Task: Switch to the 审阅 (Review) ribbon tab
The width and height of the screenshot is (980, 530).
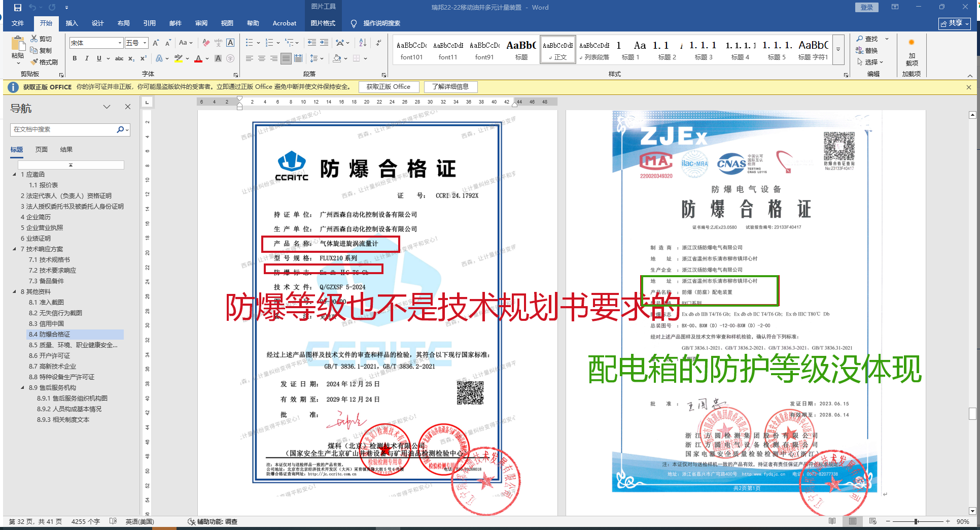Action: coord(201,23)
